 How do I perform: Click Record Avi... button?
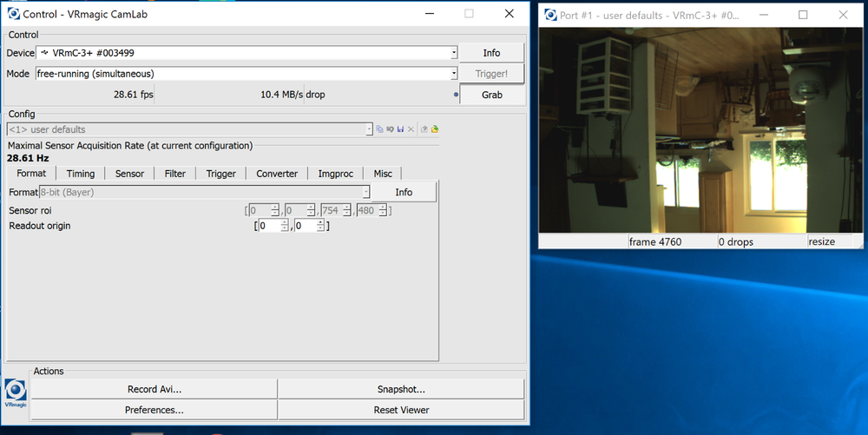(x=155, y=389)
